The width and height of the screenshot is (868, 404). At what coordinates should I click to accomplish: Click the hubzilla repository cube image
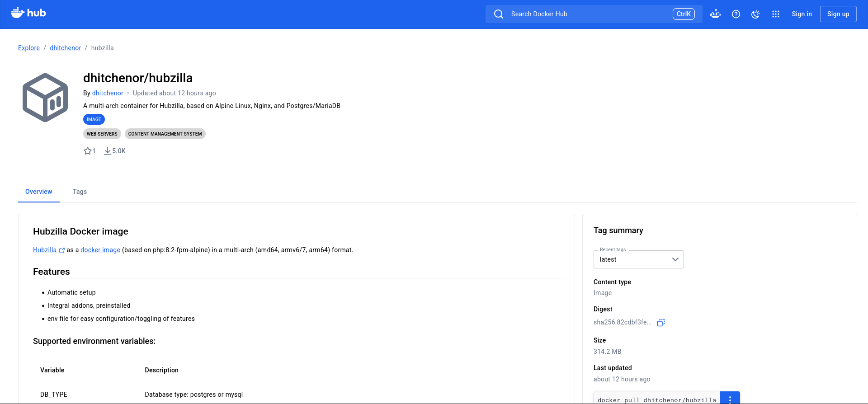point(45,98)
